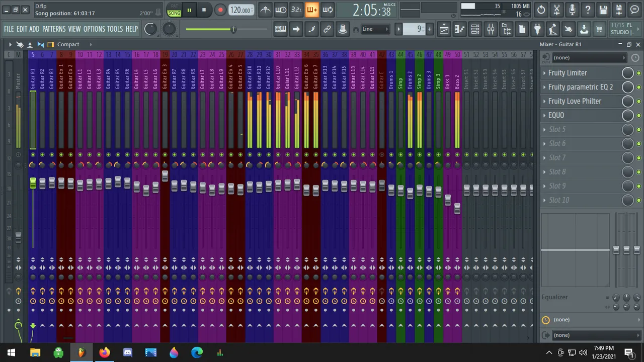
Task: Open the project info speech bubble icon
Action: pyautogui.click(x=634, y=10)
